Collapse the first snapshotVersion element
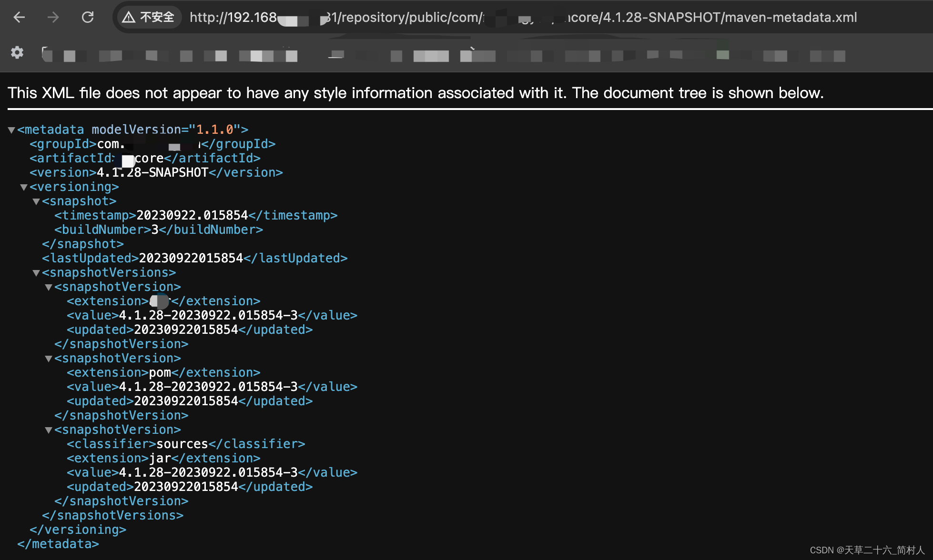Image resolution: width=933 pixels, height=560 pixels. (49, 287)
